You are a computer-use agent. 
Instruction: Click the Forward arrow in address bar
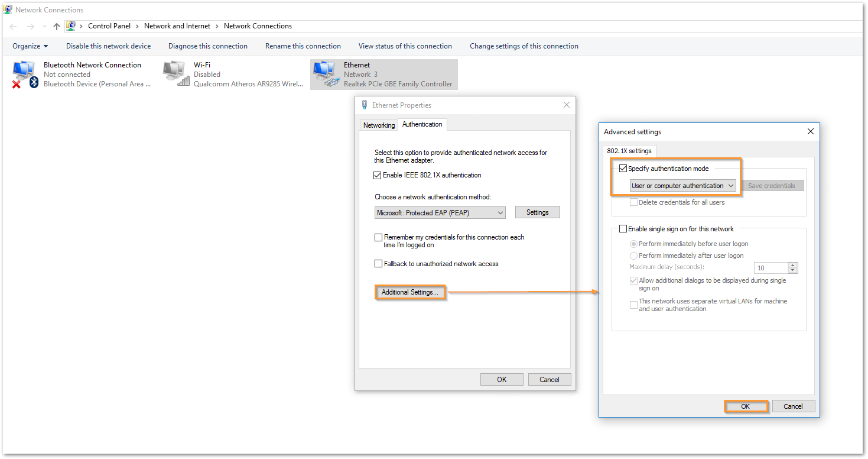31,26
